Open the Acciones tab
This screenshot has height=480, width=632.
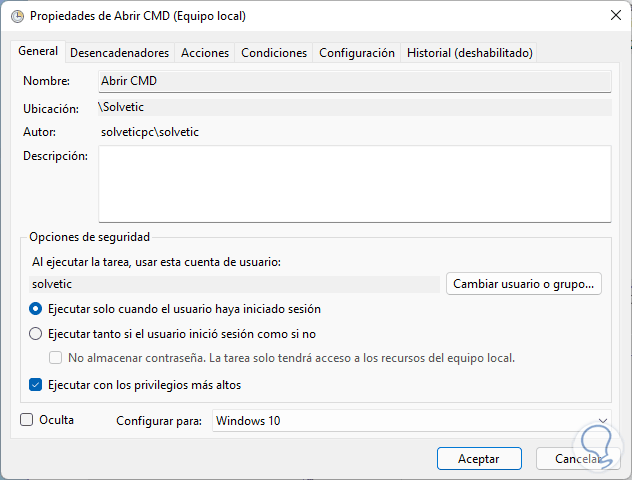[205, 53]
